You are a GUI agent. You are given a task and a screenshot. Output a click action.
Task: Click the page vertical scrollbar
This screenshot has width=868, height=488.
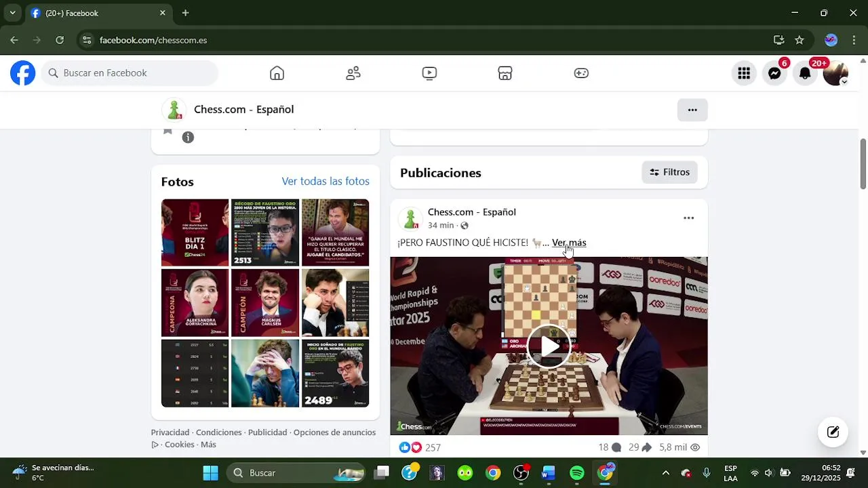(x=863, y=163)
